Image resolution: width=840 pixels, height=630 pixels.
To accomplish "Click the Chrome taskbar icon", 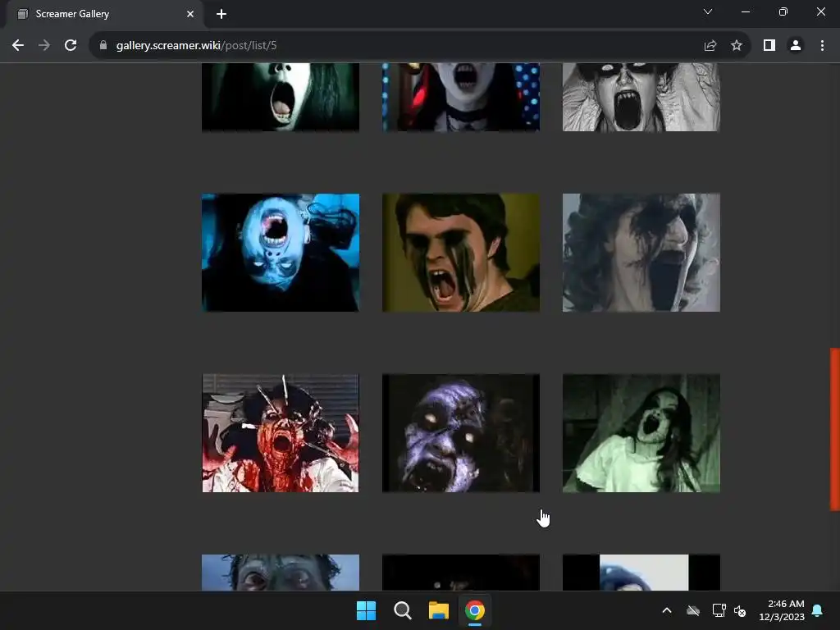I will tap(475, 610).
